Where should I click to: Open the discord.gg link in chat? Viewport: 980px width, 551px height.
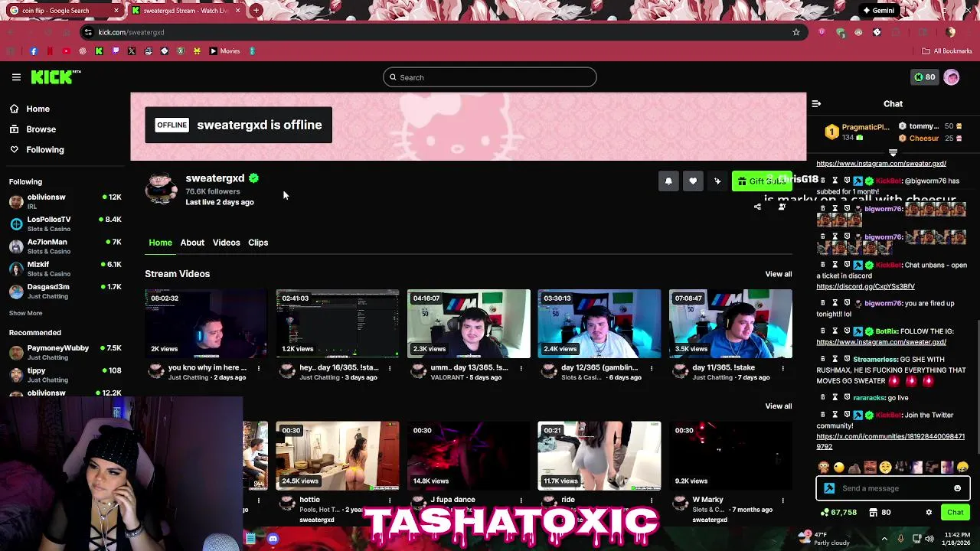[x=865, y=287]
